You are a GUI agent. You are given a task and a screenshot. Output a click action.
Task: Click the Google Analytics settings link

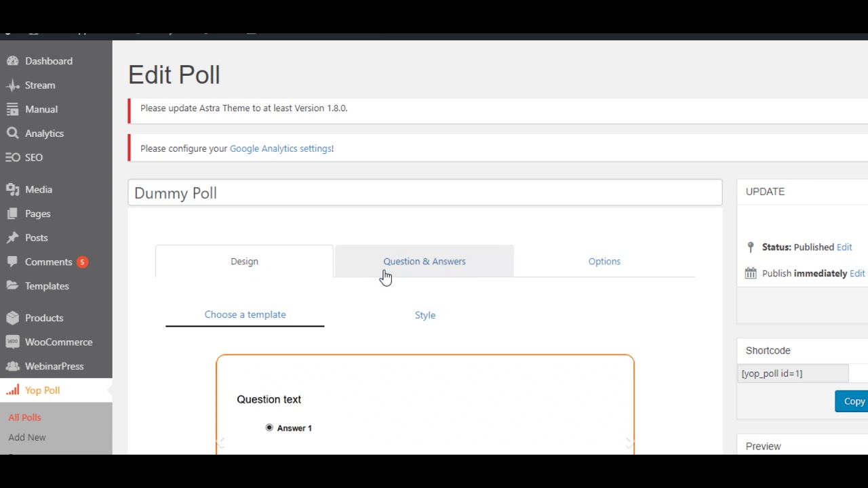pos(280,148)
